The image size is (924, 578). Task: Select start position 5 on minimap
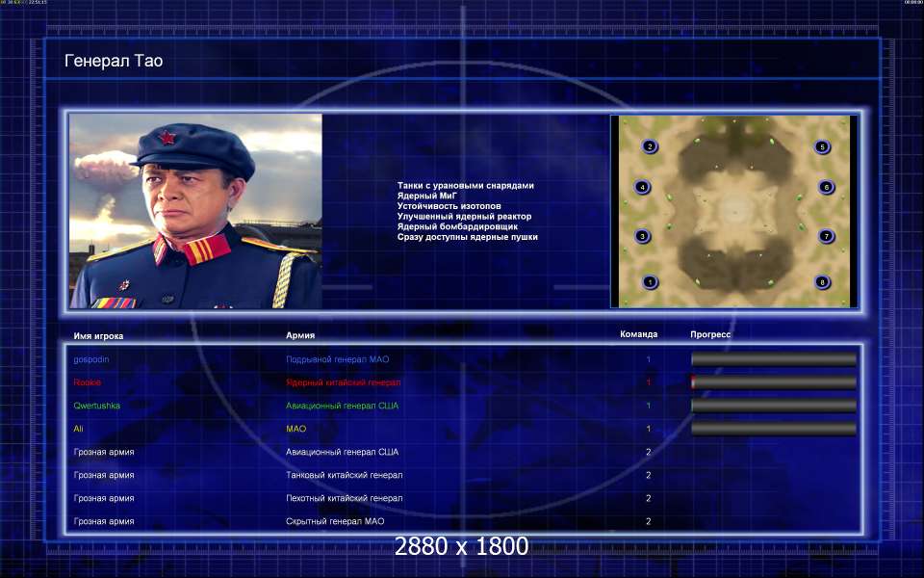pyautogui.click(x=823, y=146)
